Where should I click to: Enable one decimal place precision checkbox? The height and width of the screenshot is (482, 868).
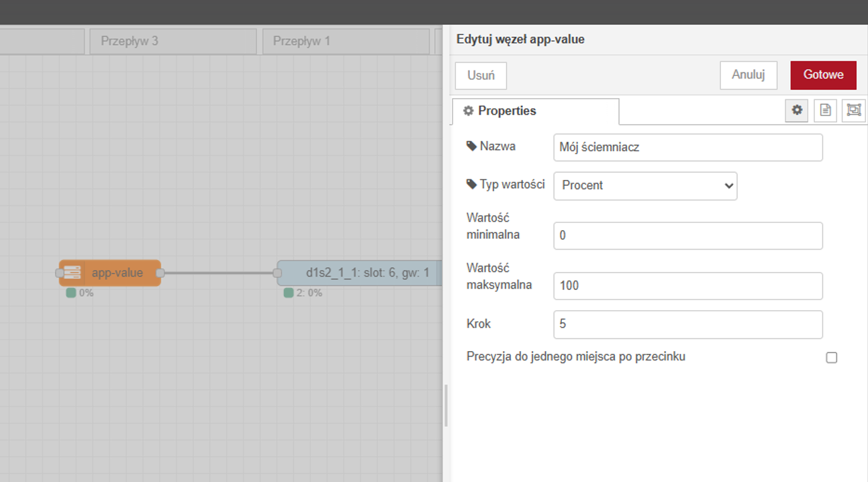[x=832, y=358]
